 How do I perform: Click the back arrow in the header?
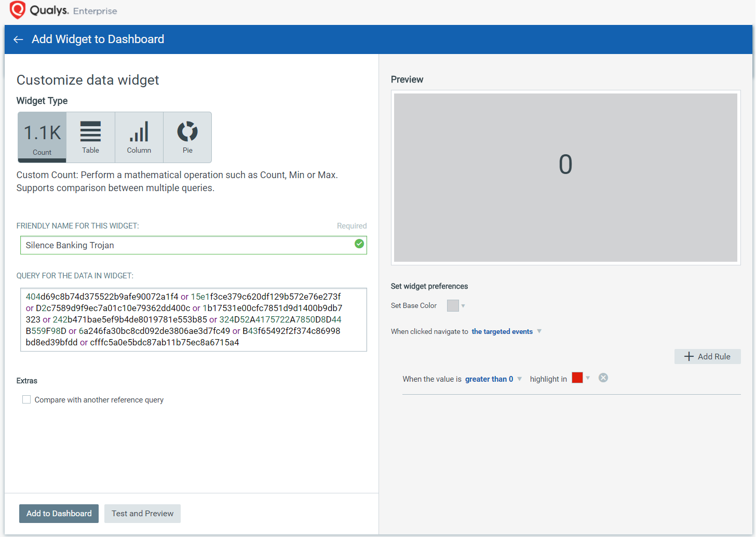click(x=18, y=39)
